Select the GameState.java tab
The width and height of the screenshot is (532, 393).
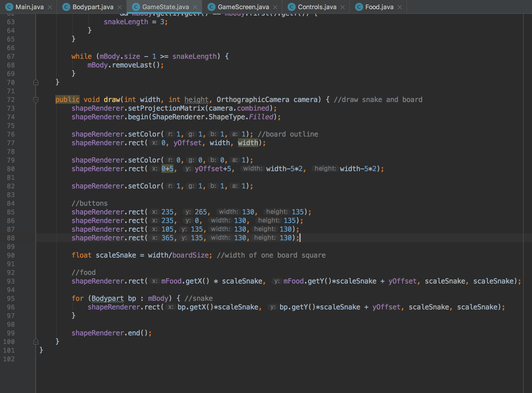pyautogui.click(x=165, y=7)
